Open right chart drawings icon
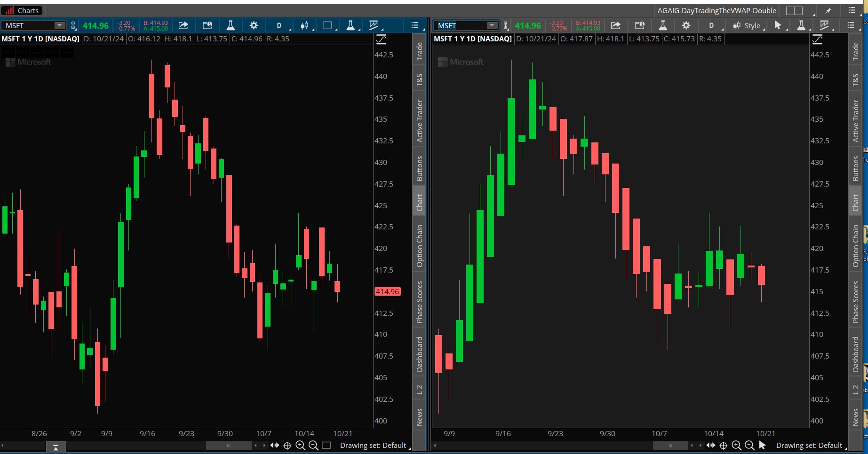The image size is (868, 454). click(825, 25)
